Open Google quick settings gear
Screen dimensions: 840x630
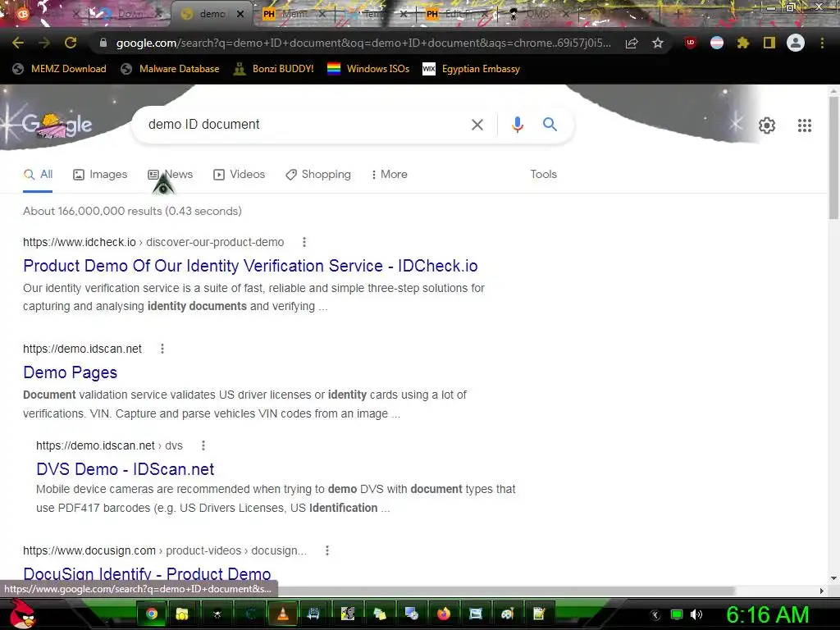coord(767,126)
